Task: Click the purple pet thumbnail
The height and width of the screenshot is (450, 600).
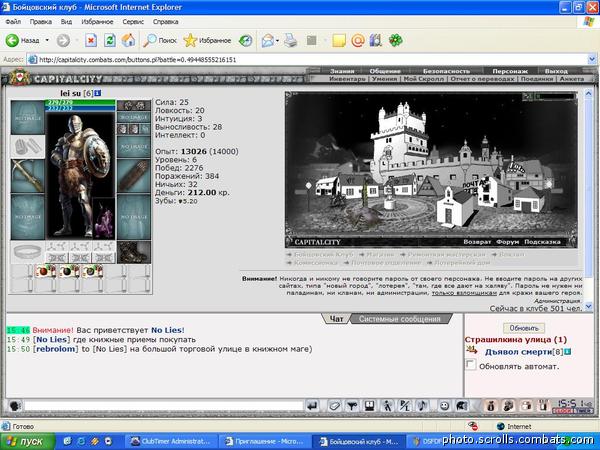Action: tap(103, 218)
